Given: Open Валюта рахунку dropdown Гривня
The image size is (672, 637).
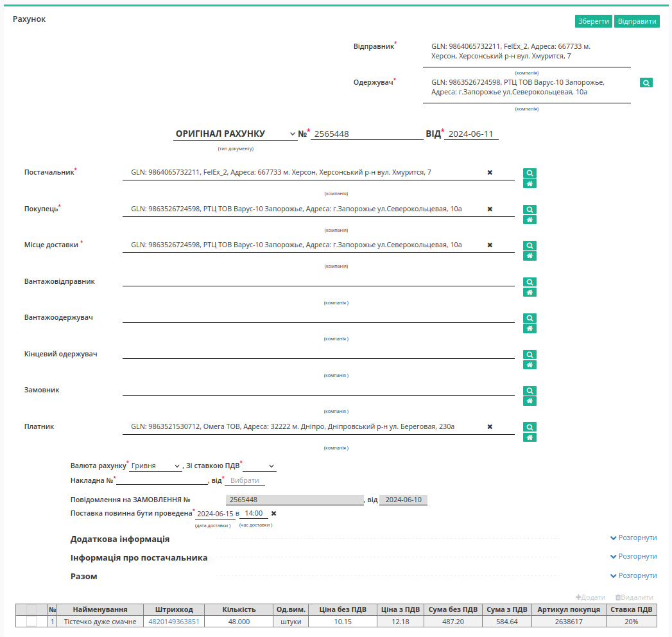Looking at the screenshot, I should [x=155, y=466].
